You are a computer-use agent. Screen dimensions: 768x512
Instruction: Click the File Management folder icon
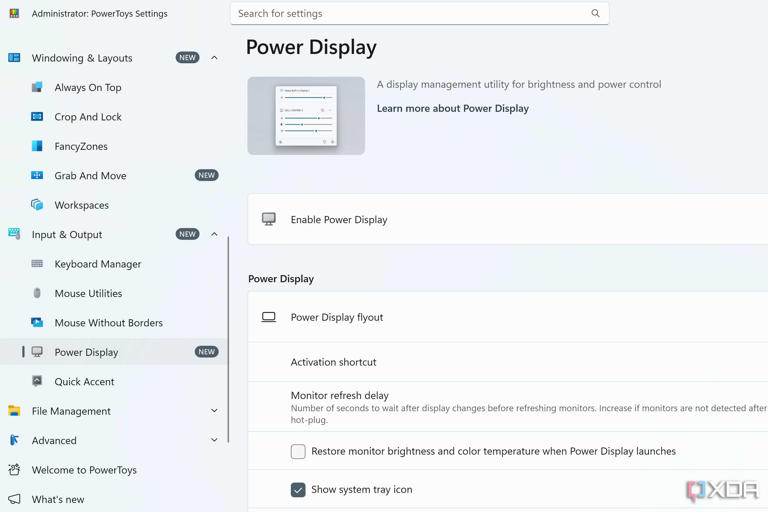tap(14, 411)
